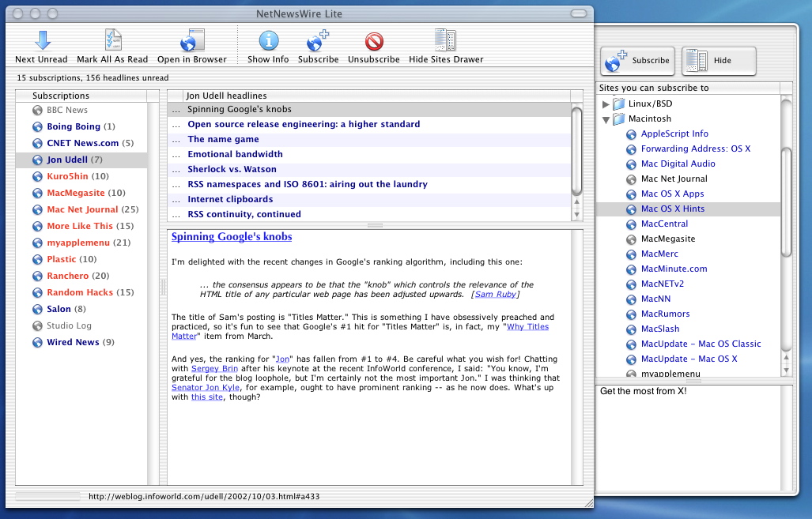Select 'Open source release engineering' headline

[x=369, y=124]
